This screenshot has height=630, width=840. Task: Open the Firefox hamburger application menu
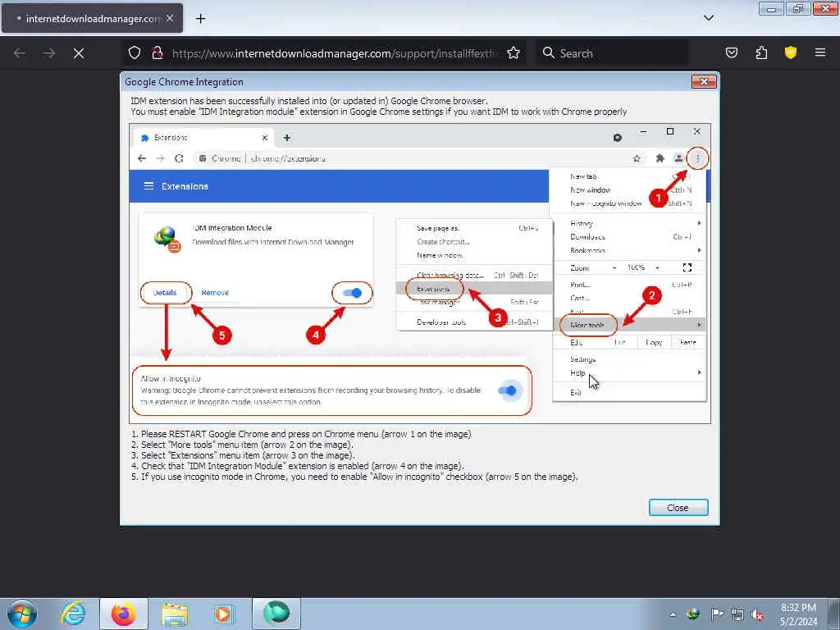coord(820,52)
